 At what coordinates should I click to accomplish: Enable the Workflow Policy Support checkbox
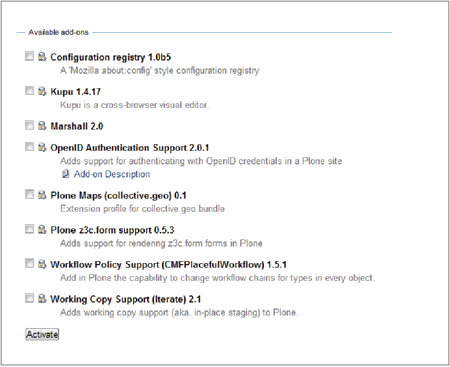[30, 263]
